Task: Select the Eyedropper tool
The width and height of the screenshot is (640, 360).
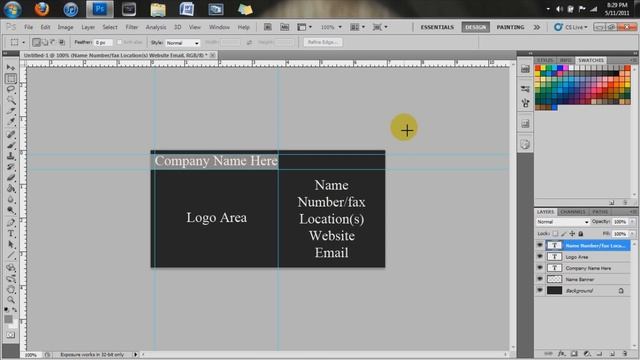Action: pyautogui.click(x=11, y=122)
